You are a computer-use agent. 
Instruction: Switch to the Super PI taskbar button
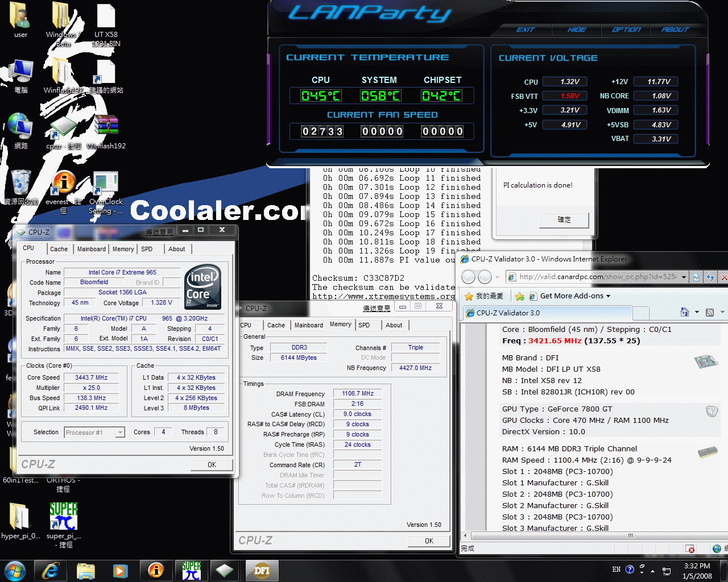click(191, 571)
